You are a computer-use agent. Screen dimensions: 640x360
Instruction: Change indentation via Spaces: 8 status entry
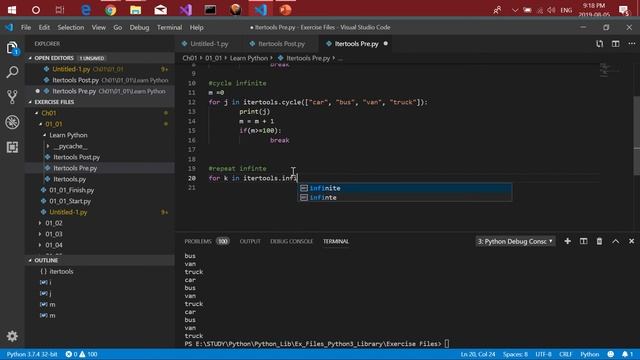(x=515, y=354)
